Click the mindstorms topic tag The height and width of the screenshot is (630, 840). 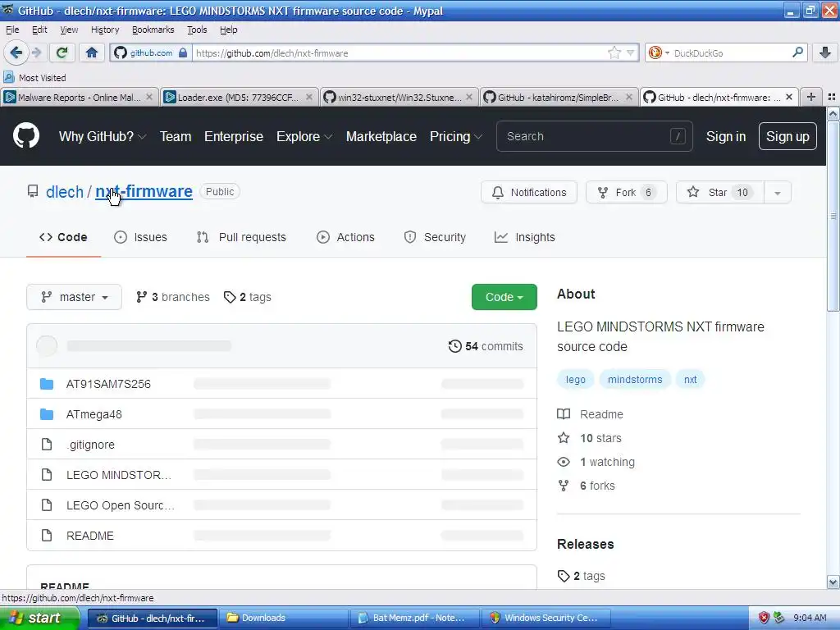(635, 379)
